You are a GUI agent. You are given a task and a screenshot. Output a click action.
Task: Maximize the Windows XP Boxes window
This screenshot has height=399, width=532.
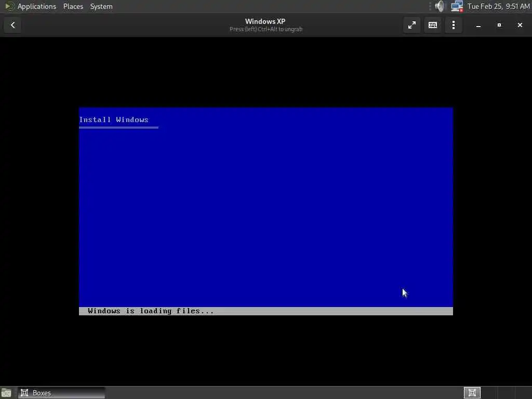click(x=499, y=25)
